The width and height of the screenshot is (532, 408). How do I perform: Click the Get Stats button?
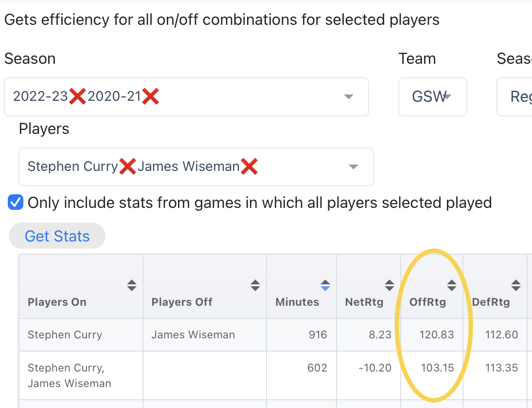(57, 236)
